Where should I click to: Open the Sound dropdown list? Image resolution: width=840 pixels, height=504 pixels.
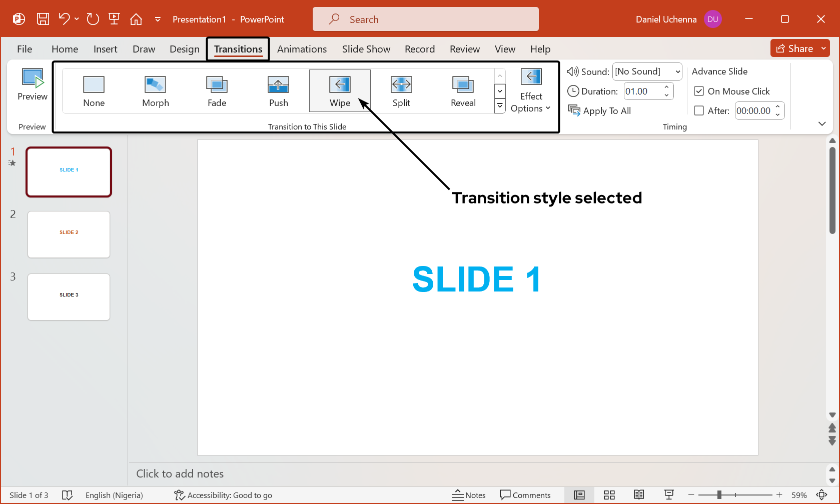[677, 71]
